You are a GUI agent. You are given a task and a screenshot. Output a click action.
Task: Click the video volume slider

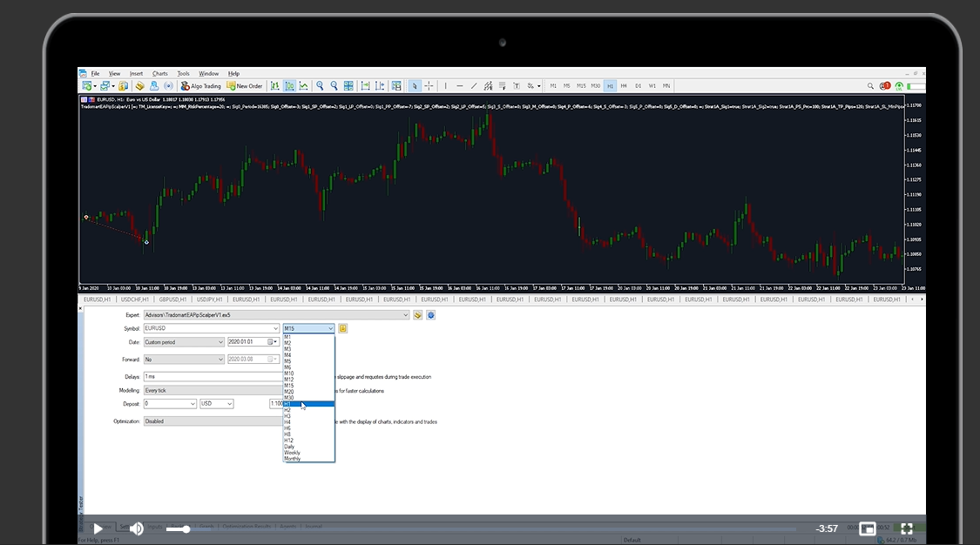178,528
